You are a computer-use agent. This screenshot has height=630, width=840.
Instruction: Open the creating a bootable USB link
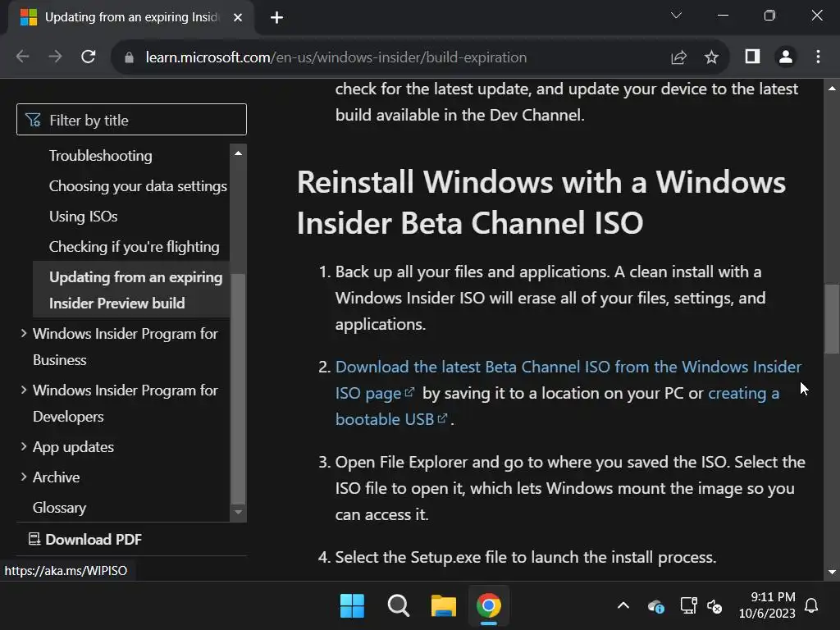coord(743,393)
